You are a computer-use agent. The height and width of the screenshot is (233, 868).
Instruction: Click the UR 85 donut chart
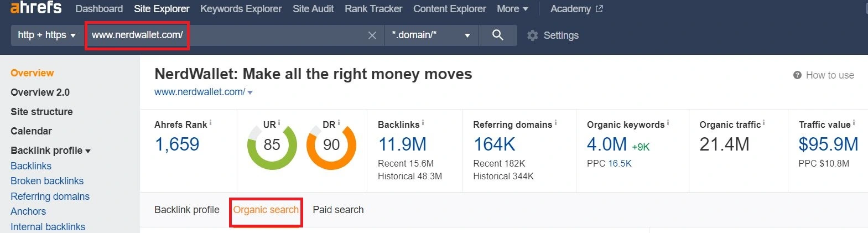point(272,145)
